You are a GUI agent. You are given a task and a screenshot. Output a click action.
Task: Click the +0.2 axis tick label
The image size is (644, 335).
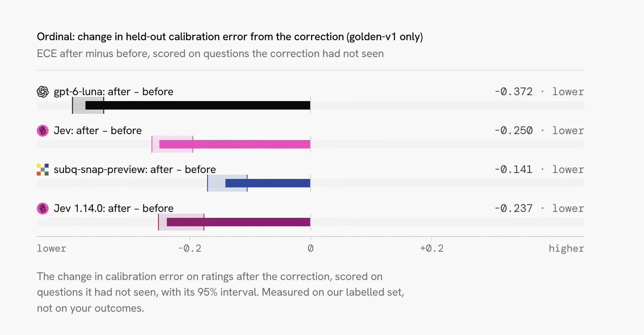(432, 248)
